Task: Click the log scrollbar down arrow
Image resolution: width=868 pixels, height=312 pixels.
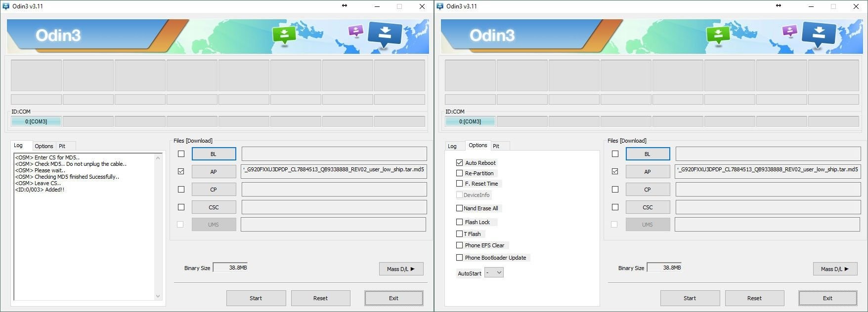Action: (158, 296)
